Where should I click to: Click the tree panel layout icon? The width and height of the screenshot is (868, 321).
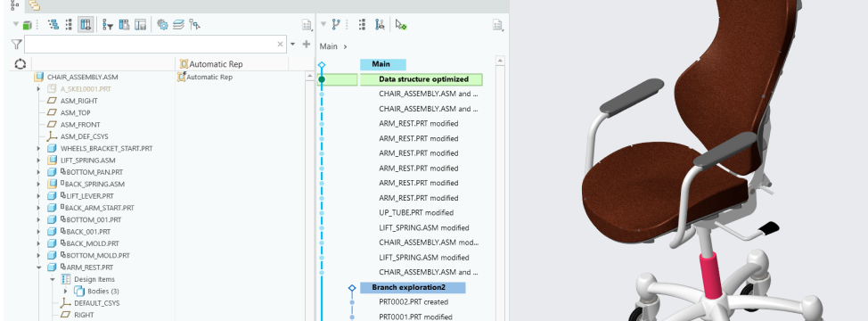coord(141,25)
